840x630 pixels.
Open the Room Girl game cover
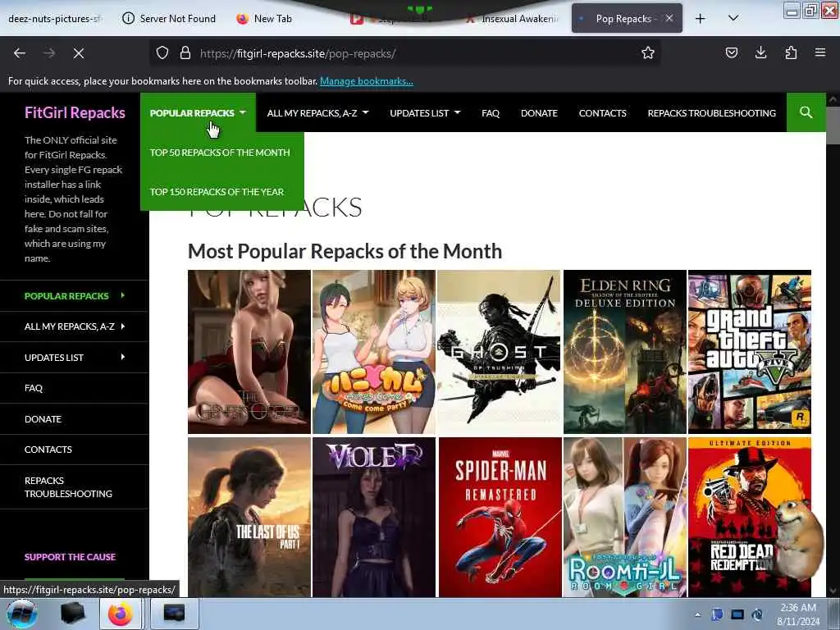tap(624, 517)
